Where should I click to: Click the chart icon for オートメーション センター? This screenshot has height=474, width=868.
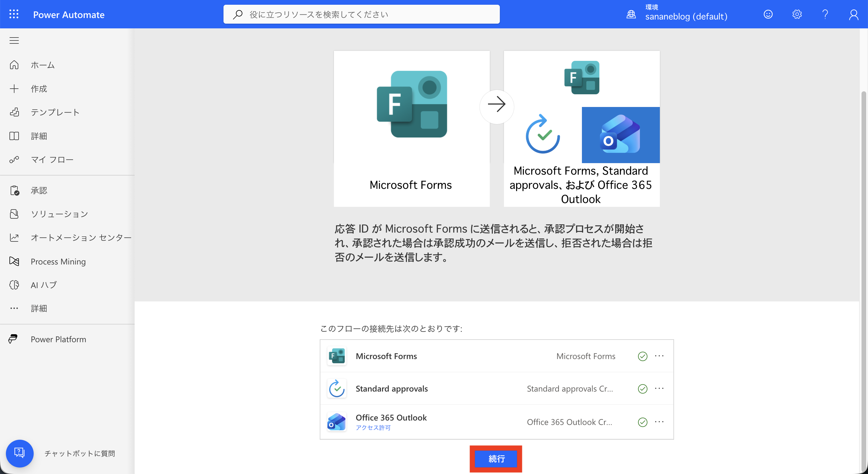pyautogui.click(x=14, y=238)
